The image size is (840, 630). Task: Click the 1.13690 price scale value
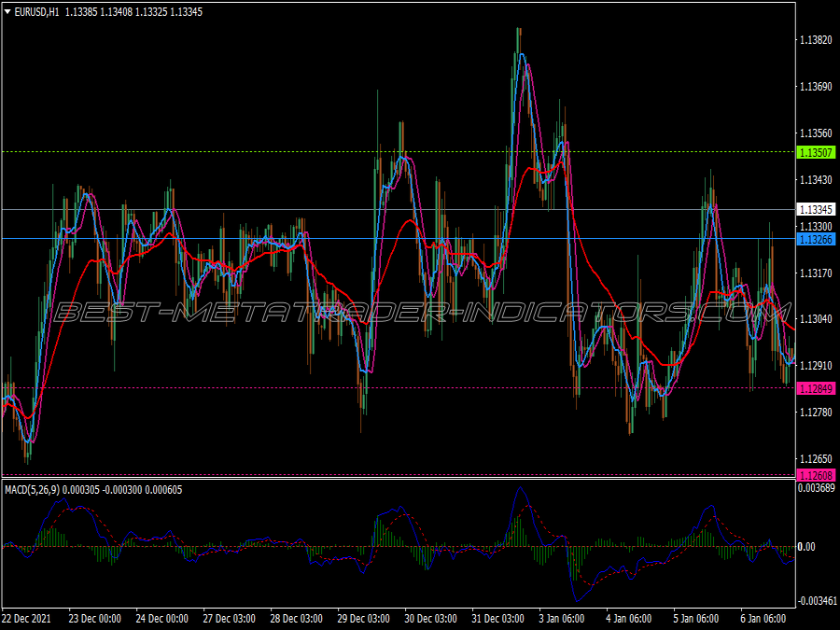(x=816, y=86)
